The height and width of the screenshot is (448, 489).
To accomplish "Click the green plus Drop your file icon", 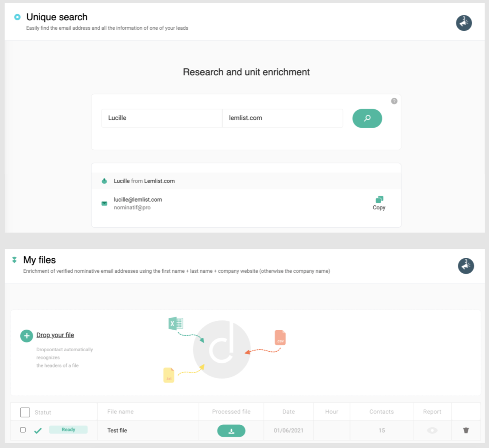I will coord(27,336).
